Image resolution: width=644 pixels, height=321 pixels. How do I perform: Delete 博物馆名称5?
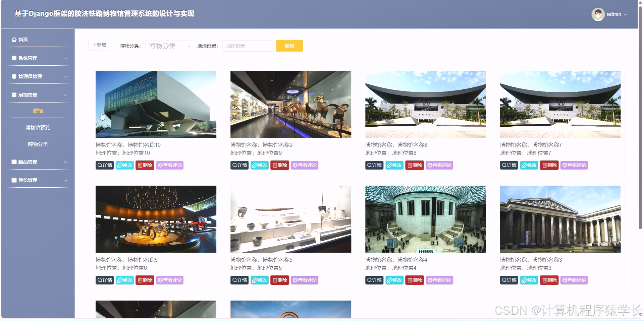(x=280, y=280)
